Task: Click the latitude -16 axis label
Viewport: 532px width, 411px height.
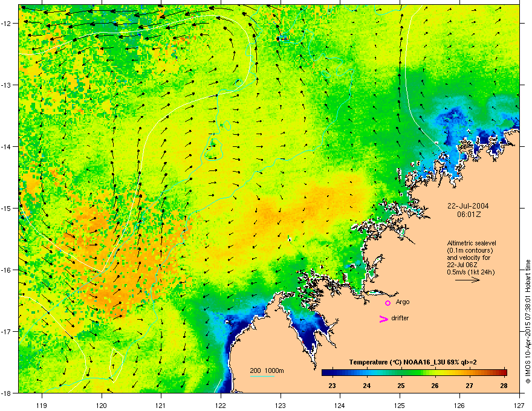Action: (x=7, y=270)
